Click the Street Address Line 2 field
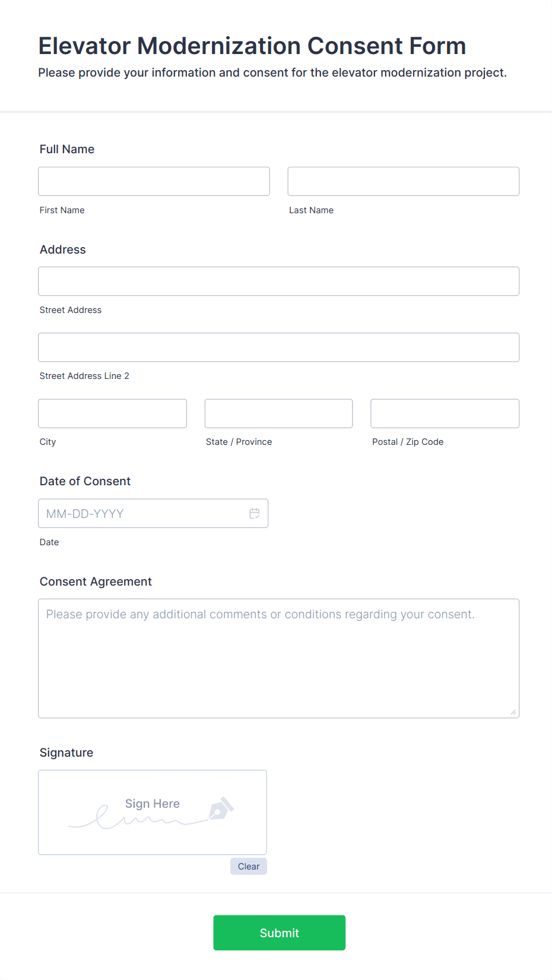 (x=278, y=347)
